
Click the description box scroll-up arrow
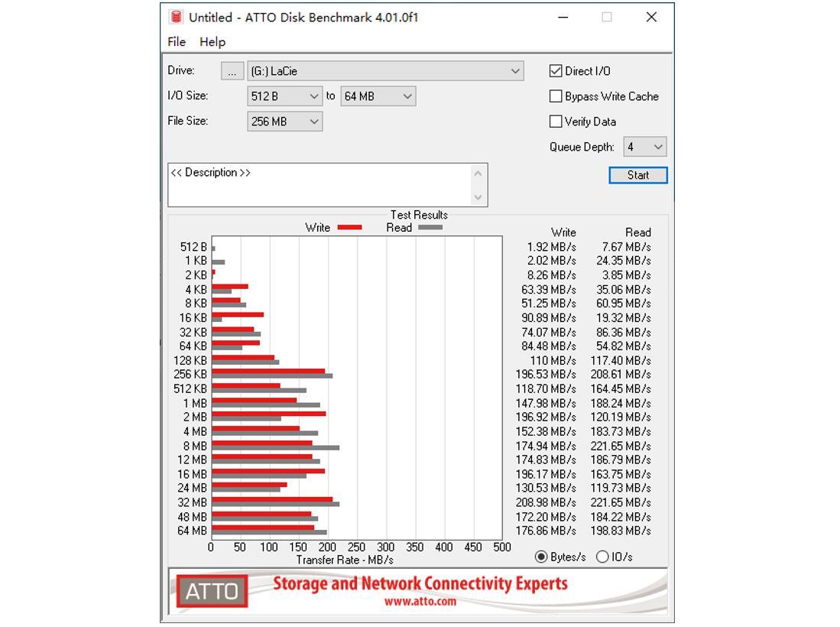[478, 174]
